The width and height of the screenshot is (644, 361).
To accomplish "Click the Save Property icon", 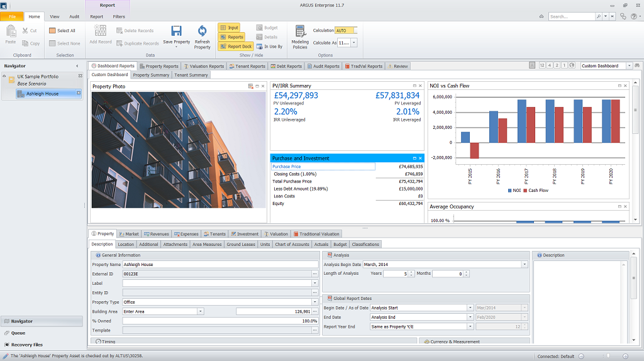I will pos(176,31).
